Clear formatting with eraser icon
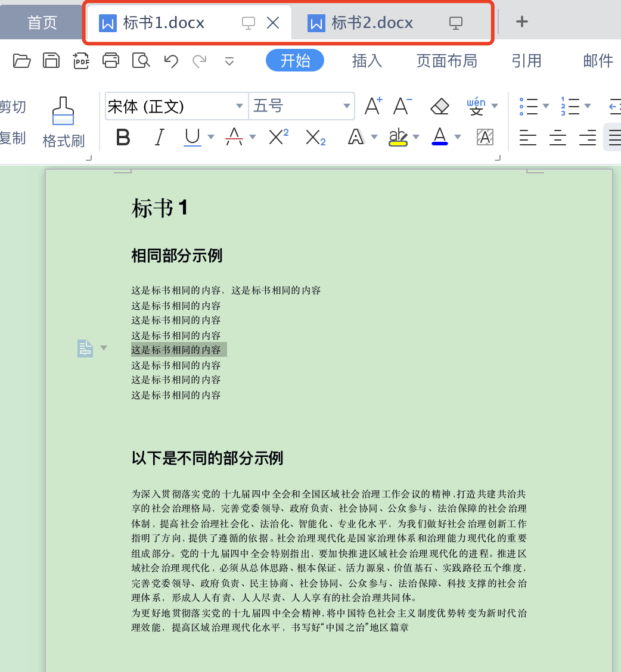The image size is (621, 672). 440,106
